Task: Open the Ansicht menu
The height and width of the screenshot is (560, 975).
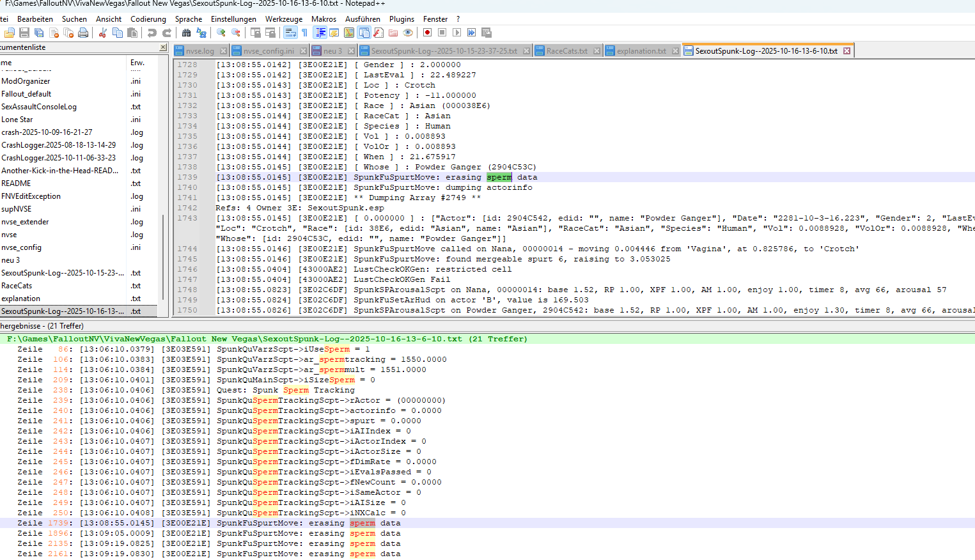Action: point(109,19)
